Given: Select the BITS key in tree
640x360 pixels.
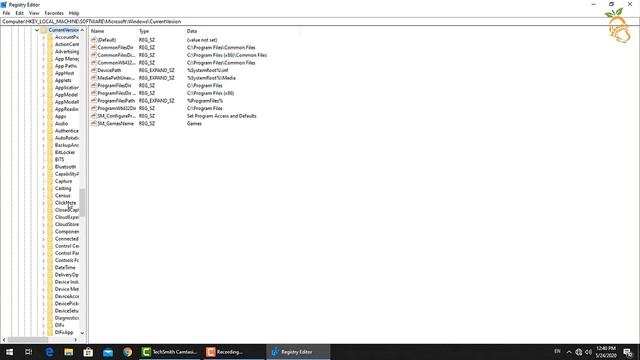Looking at the screenshot, I should pos(59,160).
